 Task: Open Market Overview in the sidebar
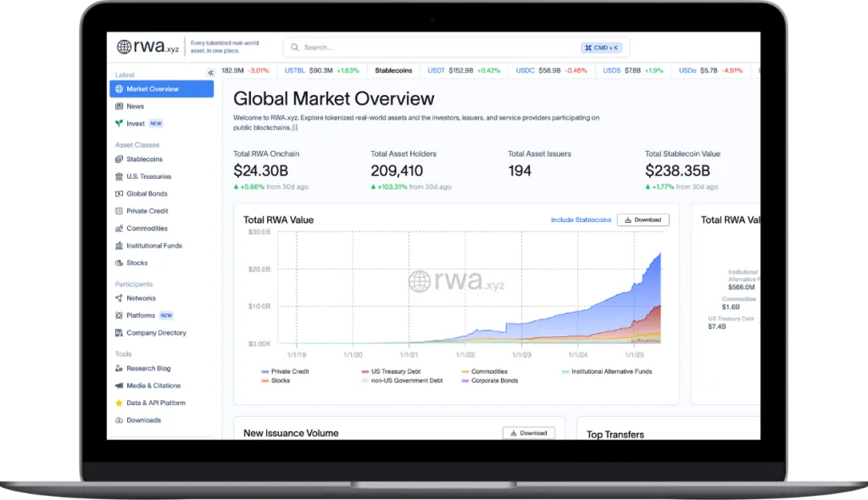pos(162,89)
